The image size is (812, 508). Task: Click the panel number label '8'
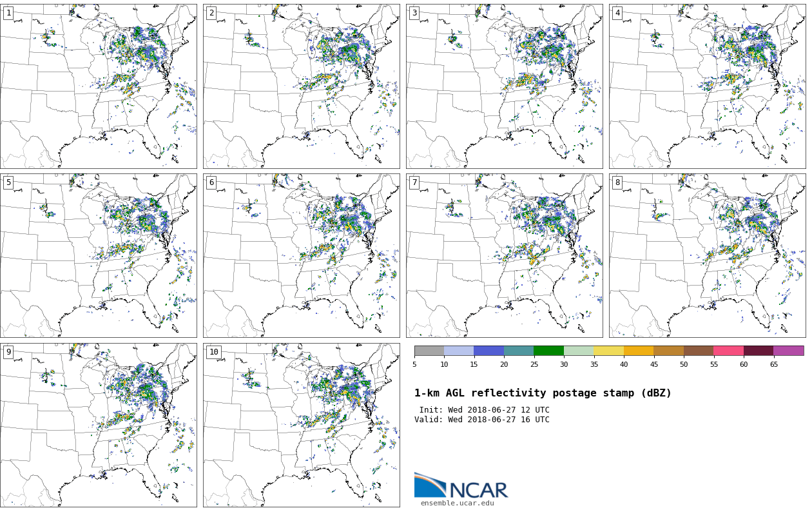pos(617,182)
